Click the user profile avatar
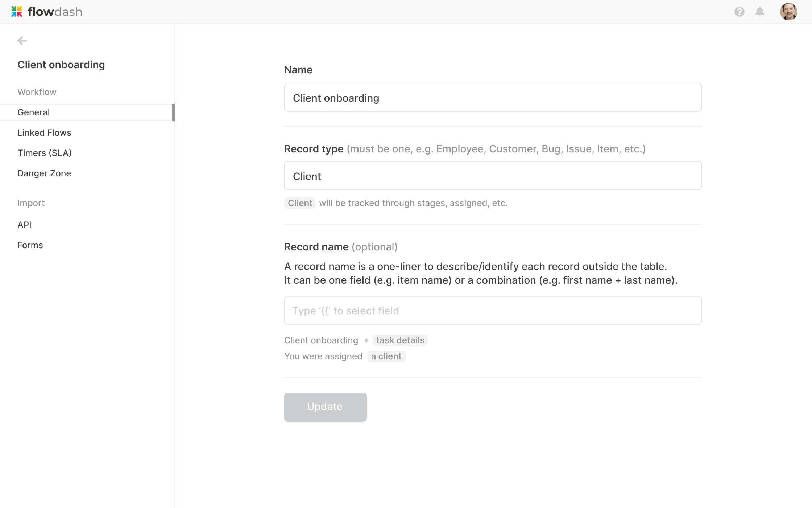 tap(788, 12)
